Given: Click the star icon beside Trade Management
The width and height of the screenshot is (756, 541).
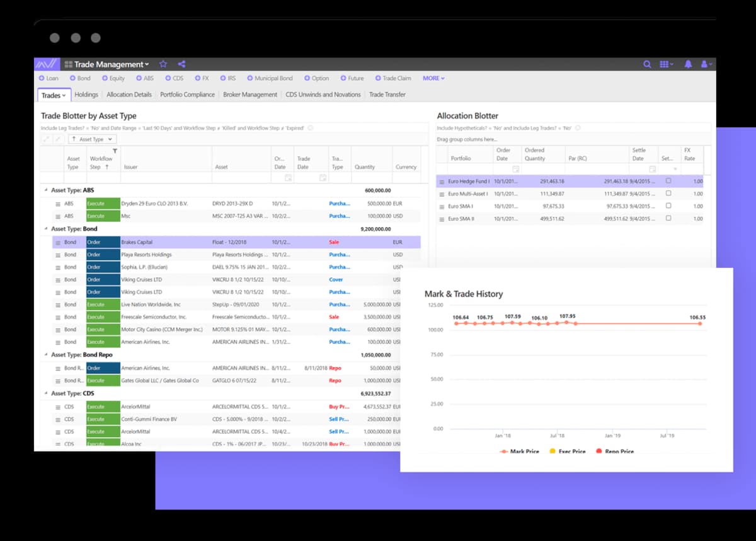Looking at the screenshot, I should point(163,64).
